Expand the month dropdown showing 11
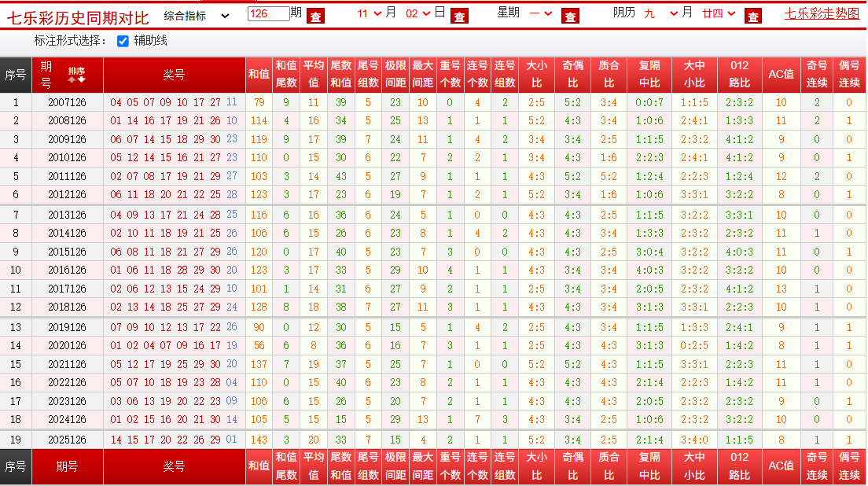The height and width of the screenshot is (486, 868). (x=370, y=13)
